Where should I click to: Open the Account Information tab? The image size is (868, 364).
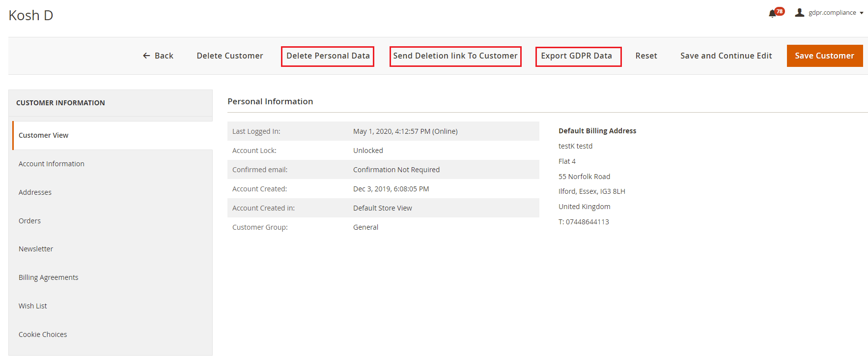[52, 164]
